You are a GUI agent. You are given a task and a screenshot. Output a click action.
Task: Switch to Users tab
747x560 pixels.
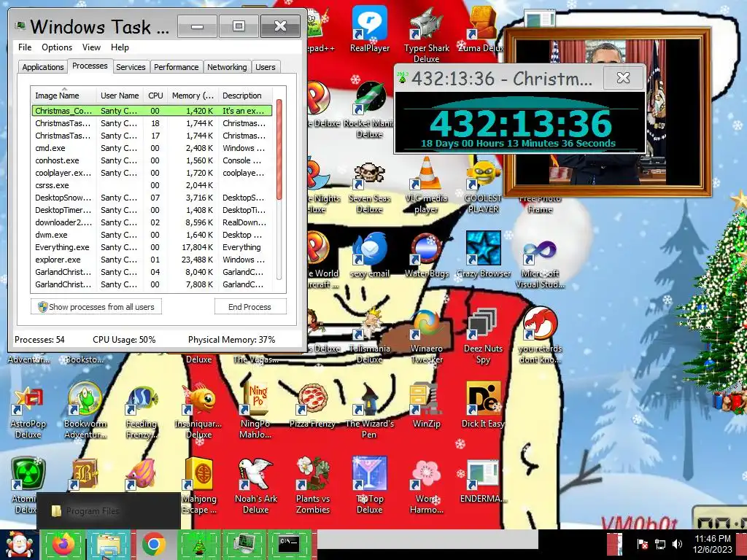click(266, 67)
